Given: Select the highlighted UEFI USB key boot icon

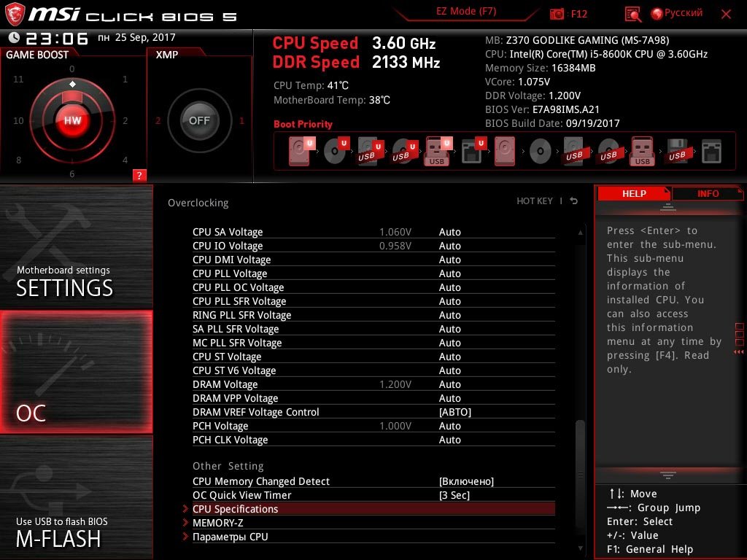Looking at the screenshot, I should click(x=438, y=152).
